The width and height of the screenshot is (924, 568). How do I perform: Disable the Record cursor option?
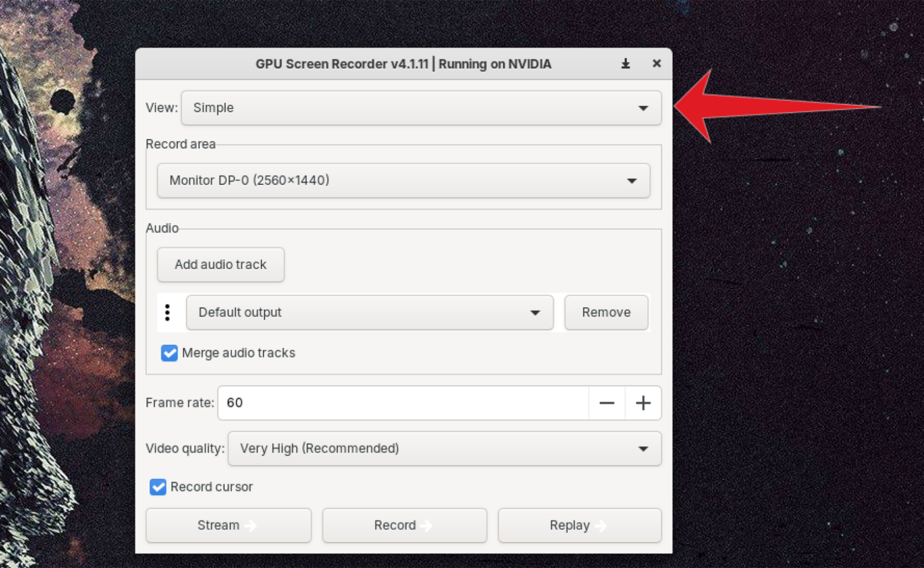point(157,487)
